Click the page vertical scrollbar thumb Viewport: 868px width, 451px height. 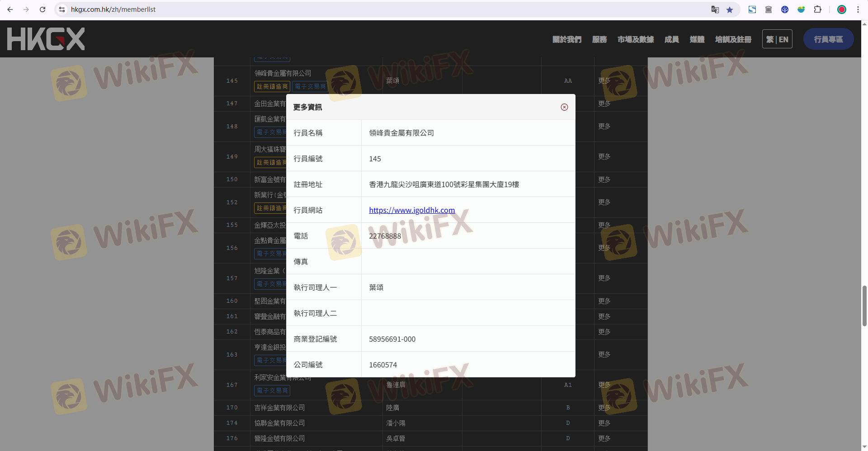(x=864, y=305)
